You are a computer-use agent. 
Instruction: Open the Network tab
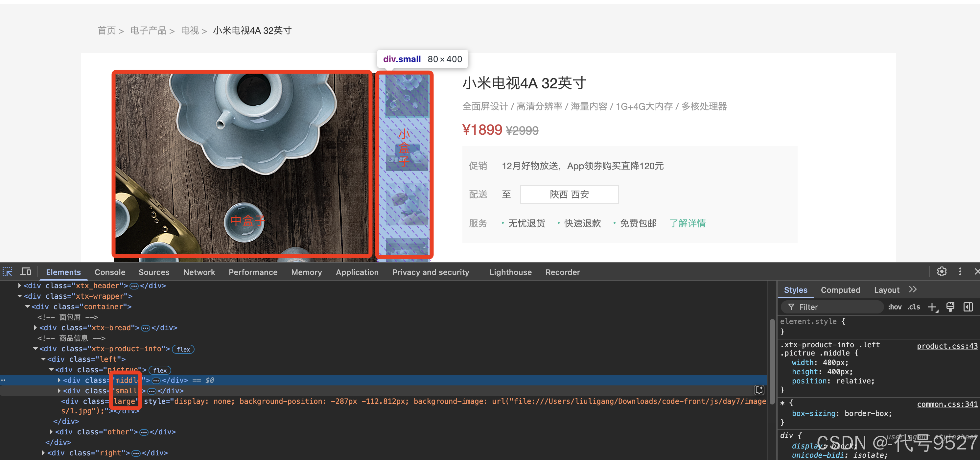click(x=199, y=272)
